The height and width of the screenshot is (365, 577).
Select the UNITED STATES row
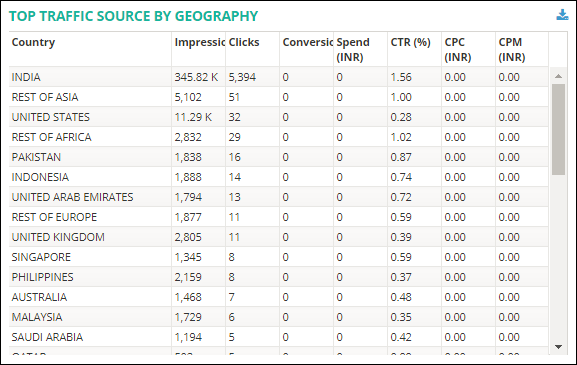coord(279,117)
